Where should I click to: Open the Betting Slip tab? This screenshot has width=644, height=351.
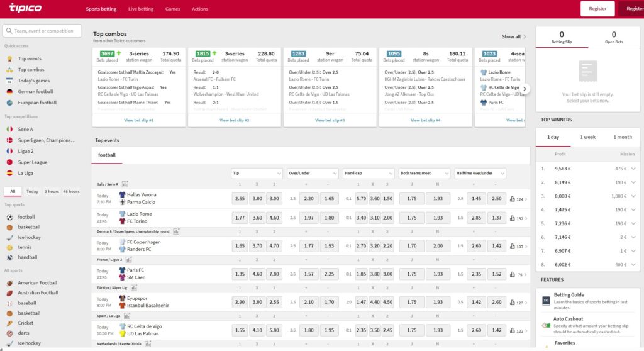point(562,37)
